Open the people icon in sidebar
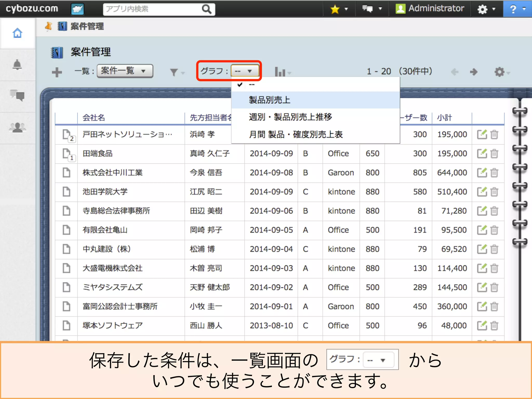 (17, 127)
